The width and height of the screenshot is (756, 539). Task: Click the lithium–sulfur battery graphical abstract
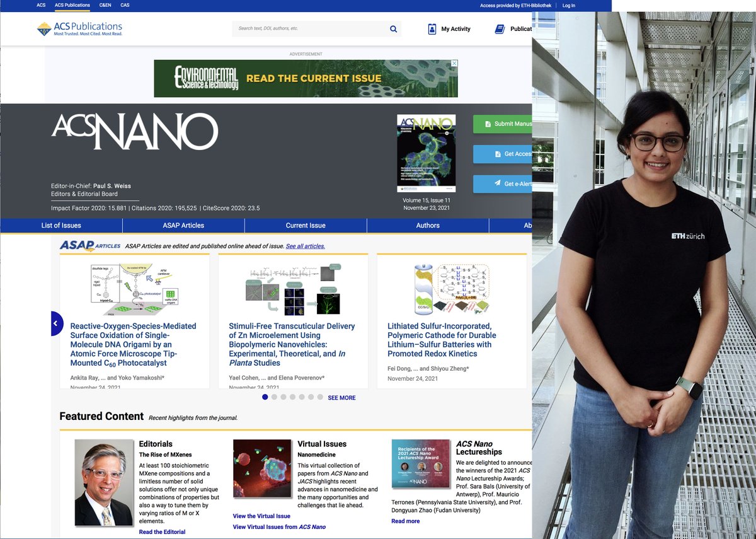coord(452,289)
